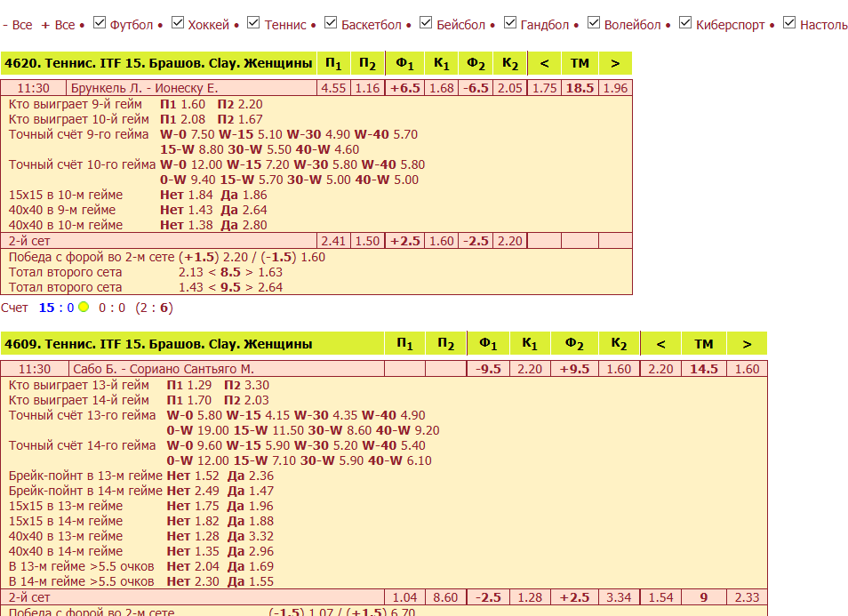Select 2-й сет П2 odds 1.50
This screenshot has height=616, width=848.
point(367,241)
